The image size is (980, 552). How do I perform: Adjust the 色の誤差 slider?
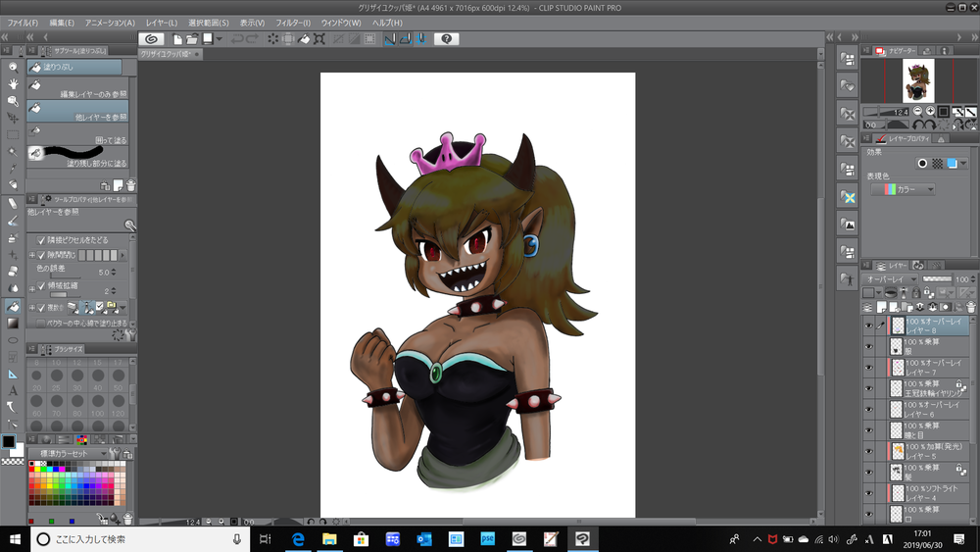click(x=66, y=276)
